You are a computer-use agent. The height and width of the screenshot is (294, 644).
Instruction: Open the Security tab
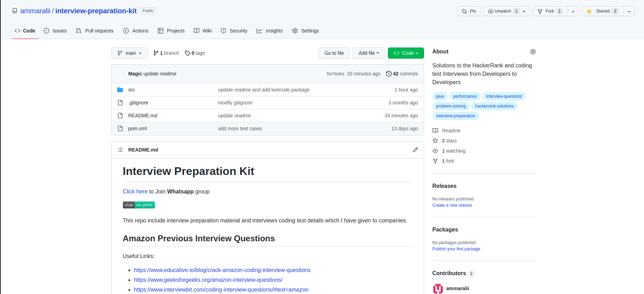(x=234, y=31)
